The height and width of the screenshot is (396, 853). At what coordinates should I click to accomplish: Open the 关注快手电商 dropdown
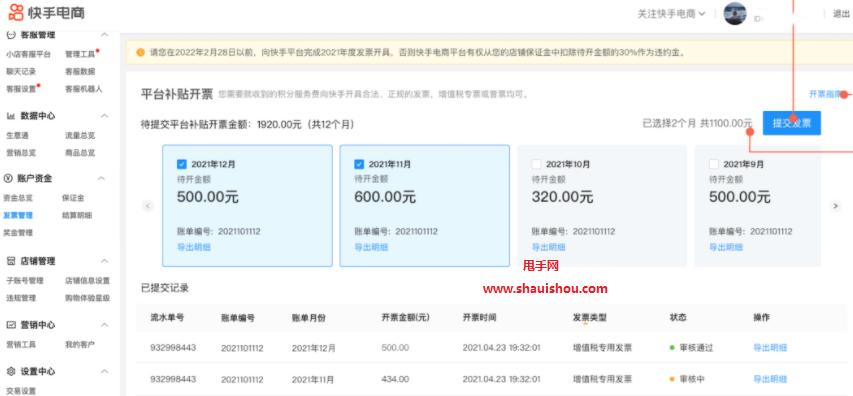click(671, 14)
